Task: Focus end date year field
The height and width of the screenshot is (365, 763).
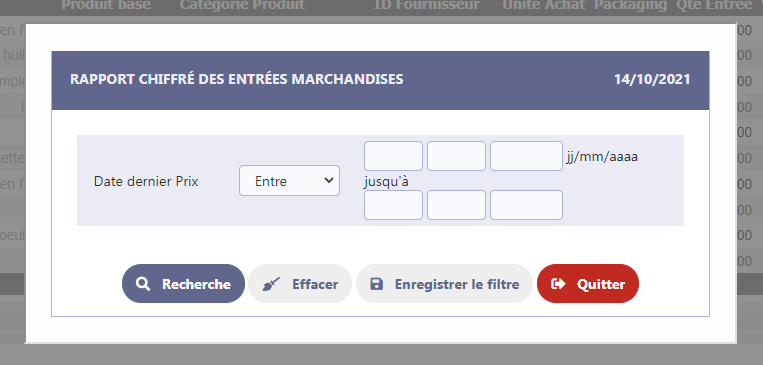Action: [x=527, y=205]
